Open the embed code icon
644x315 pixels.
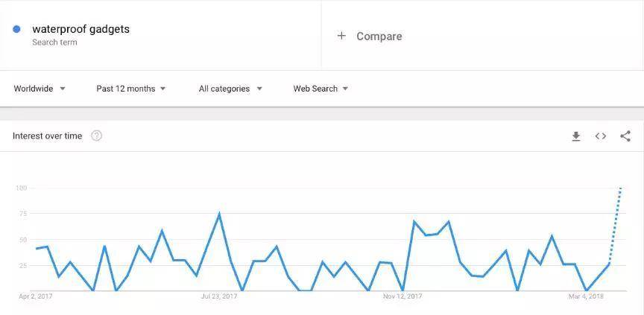click(x=600, y=136)
